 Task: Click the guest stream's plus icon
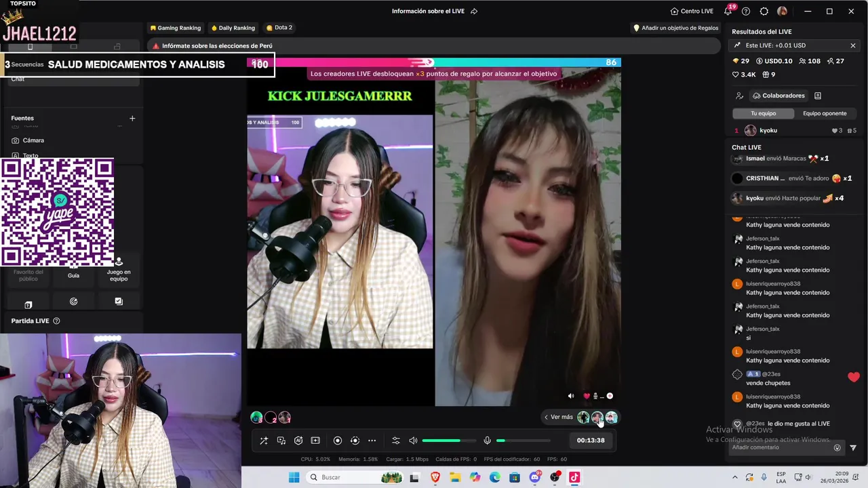[x=610, y=396]
